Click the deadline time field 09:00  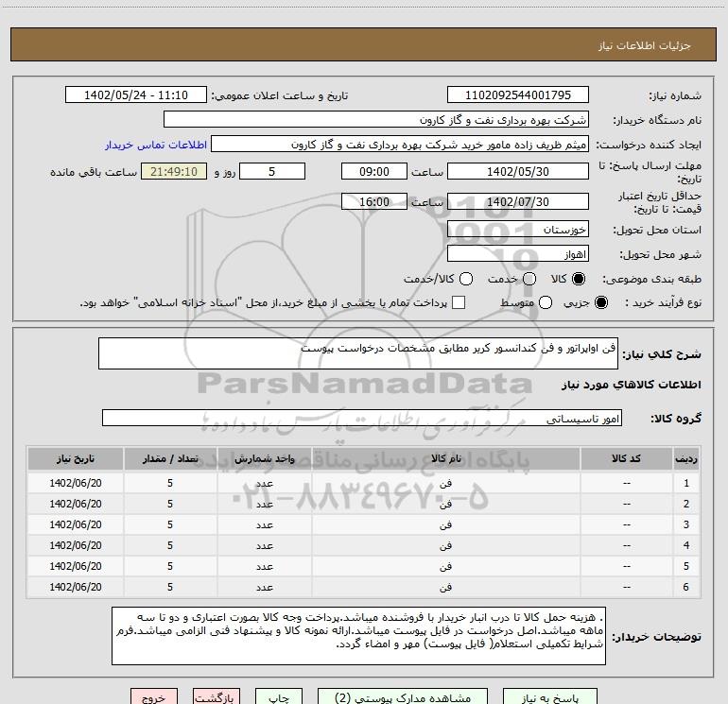[374, 171]
